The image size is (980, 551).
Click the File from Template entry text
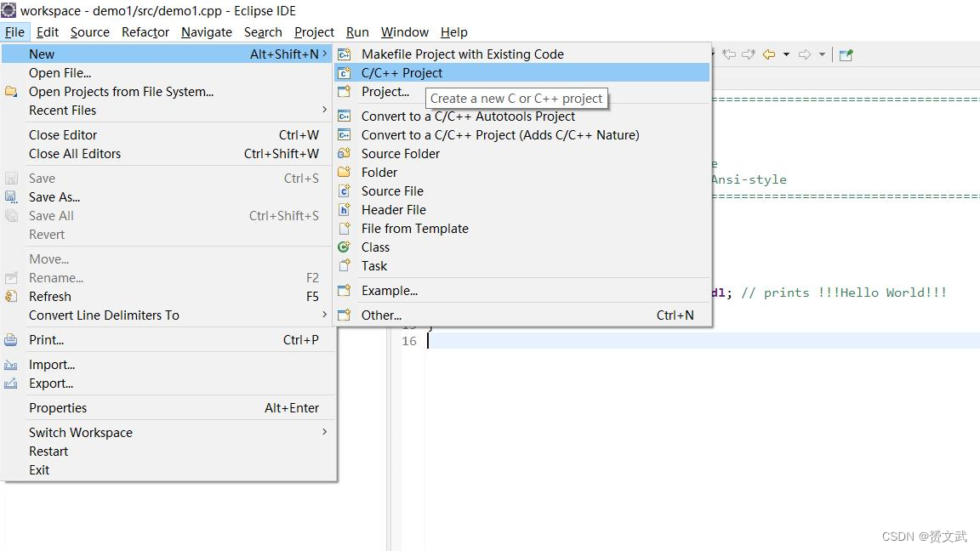(415, 229)
